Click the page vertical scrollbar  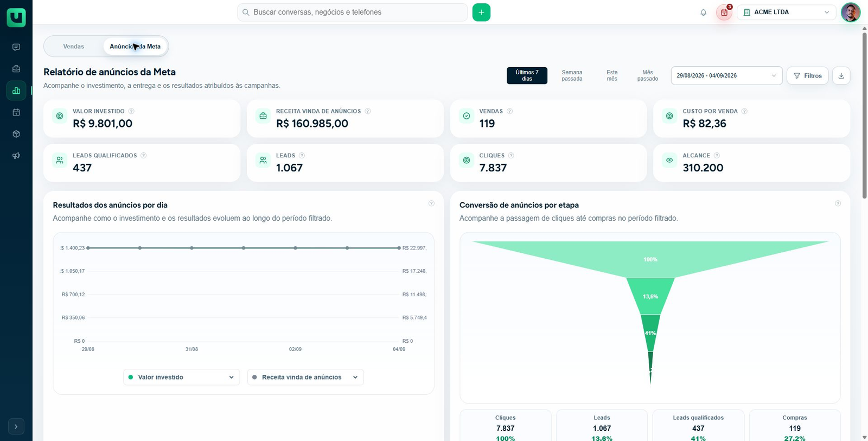[864, 115]
